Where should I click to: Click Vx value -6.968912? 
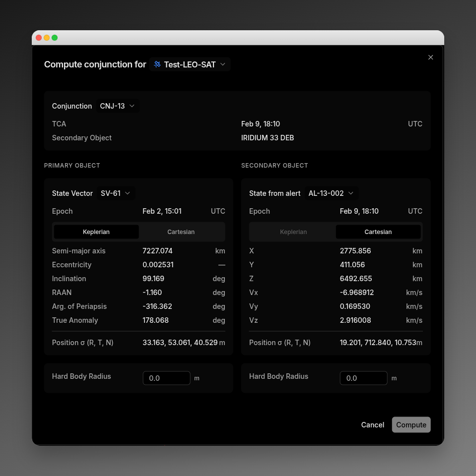coord(357,293)
